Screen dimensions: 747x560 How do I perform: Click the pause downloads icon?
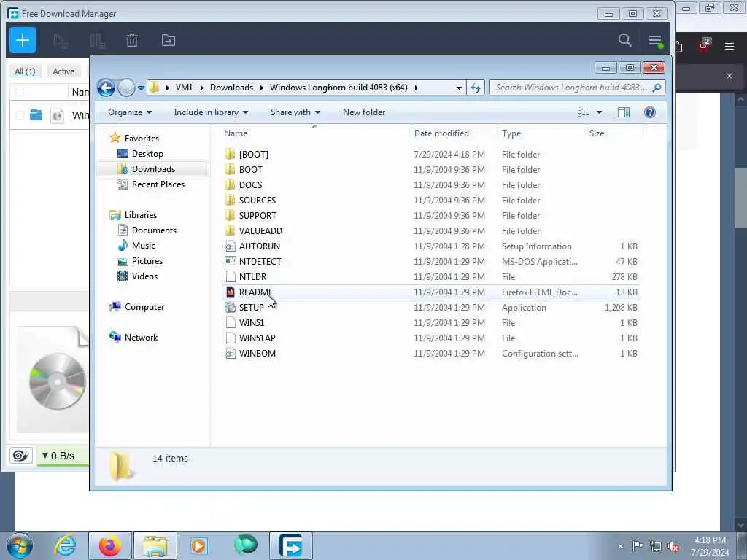97,41
